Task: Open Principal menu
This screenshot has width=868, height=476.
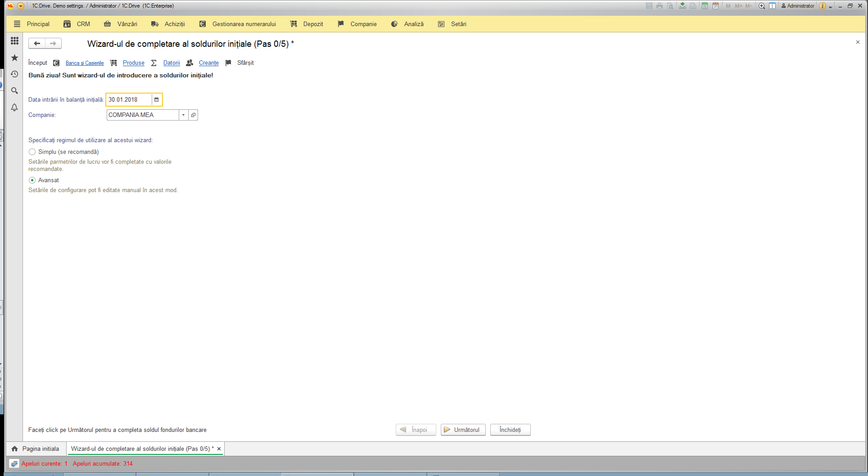Action: pos(38,24)
